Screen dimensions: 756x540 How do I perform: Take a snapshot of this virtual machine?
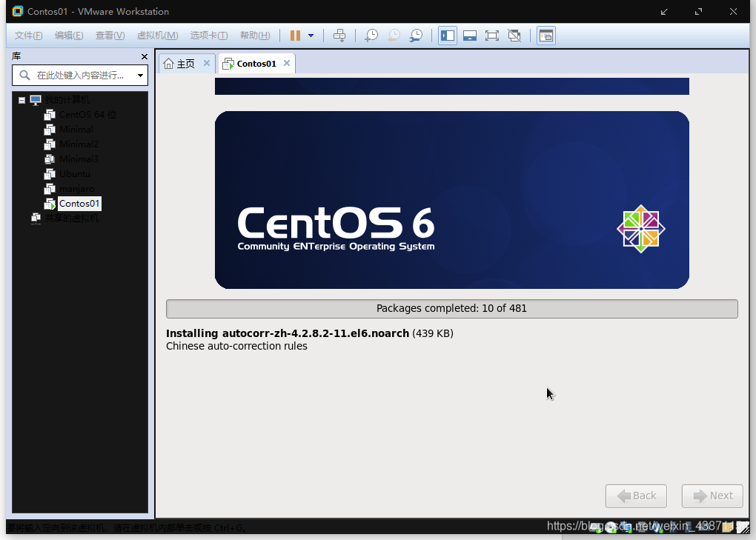pyautogui.click(x=371, y=36)
